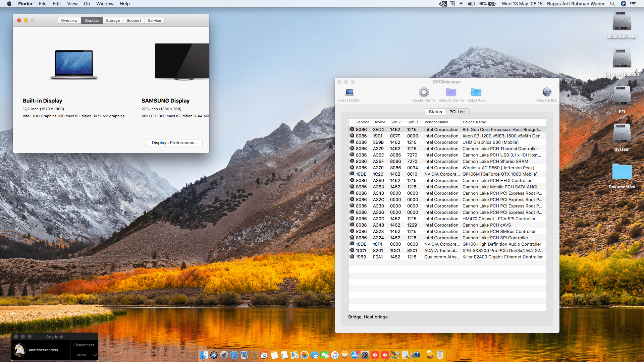Click Displays Preferences button

click(174, 142)
